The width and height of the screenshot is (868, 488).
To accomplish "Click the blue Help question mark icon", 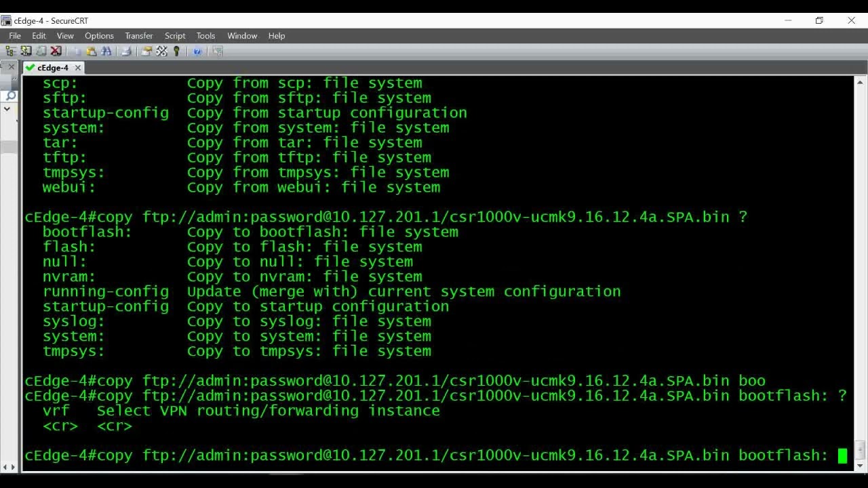I will (197, 51).
